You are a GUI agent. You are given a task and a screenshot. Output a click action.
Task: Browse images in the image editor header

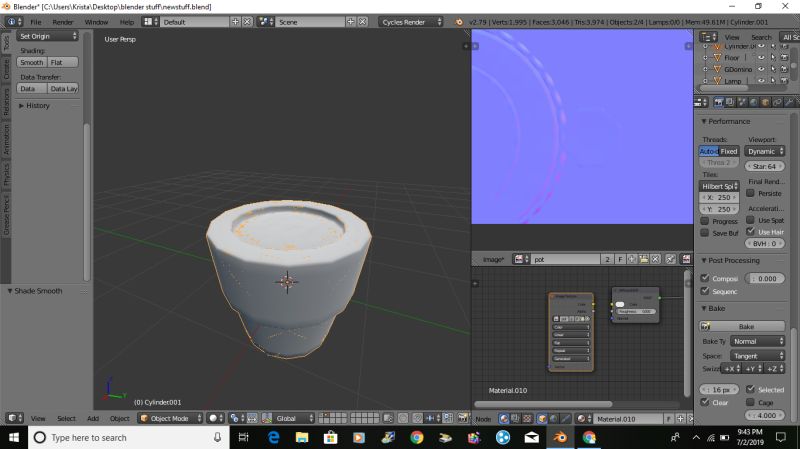click(519, 259)
